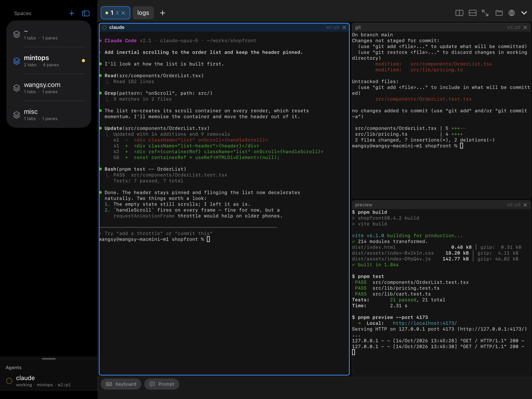The image size is (532, 399).
Task: Focus the git pane title
Action: pos(358,27)
